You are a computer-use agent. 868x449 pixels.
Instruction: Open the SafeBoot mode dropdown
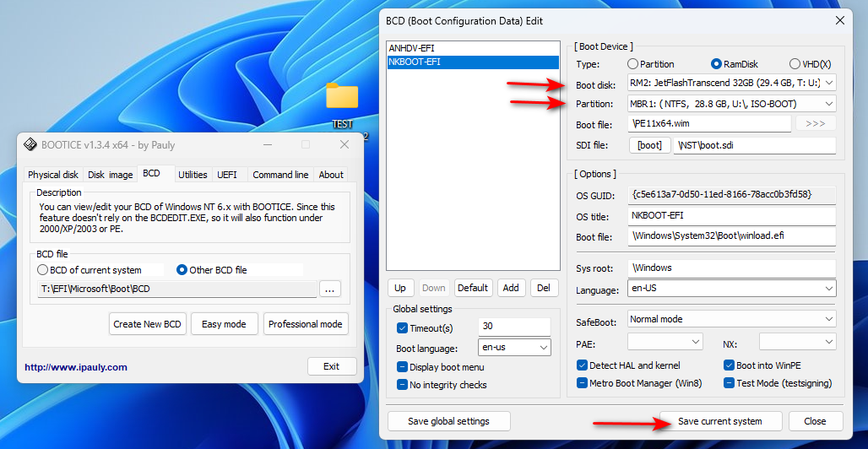tap(732, 320)
